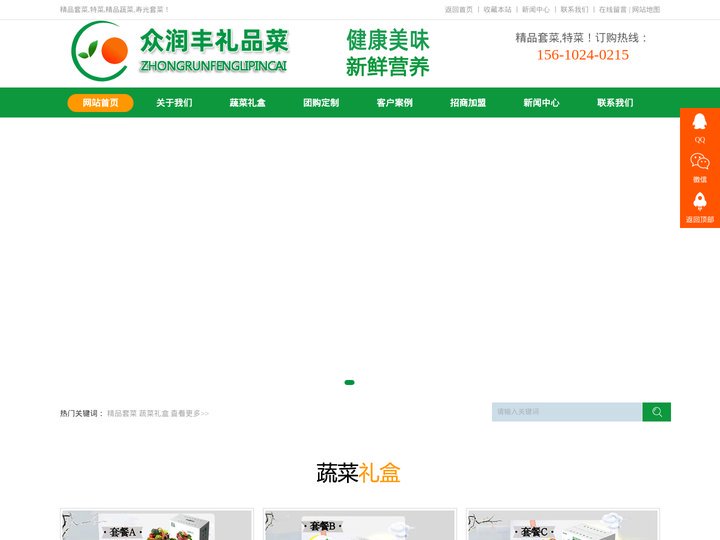This screenshot has height=540, width=720.
Task: Open 客户案例 in navigation bar
Action: click(x=394, y=103)
